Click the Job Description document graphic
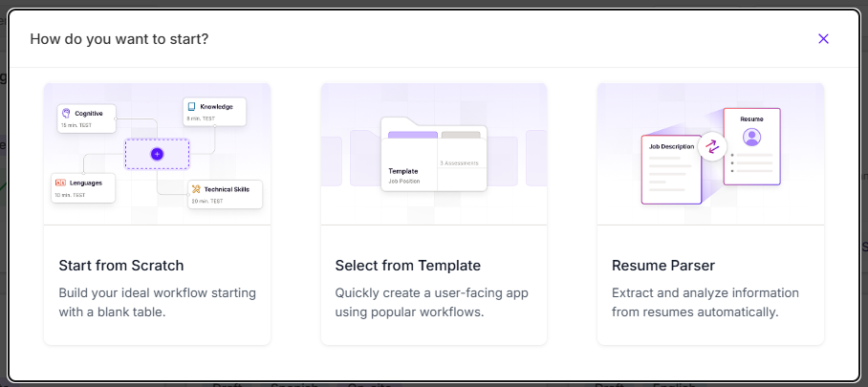 [x=669, y=169]
